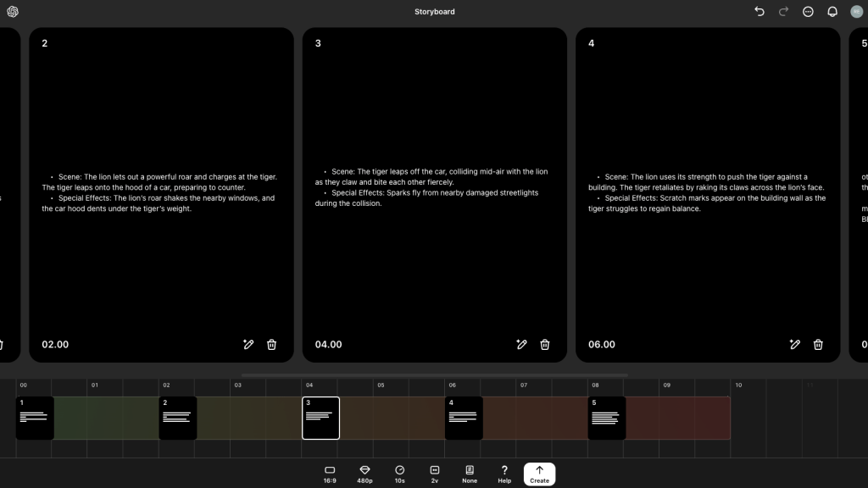Open the 16:9 aspect ratio selector
The height and width of the screenshot is (488, 868).
[330, 474]
